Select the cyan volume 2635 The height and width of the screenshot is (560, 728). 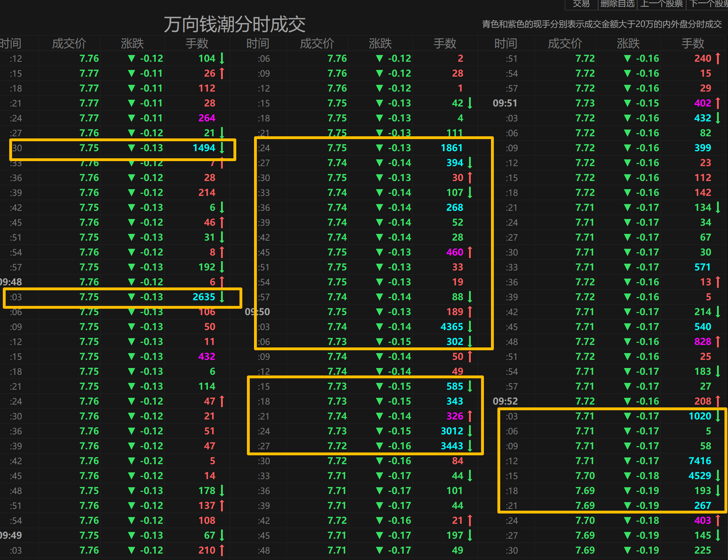coord(204,297)
